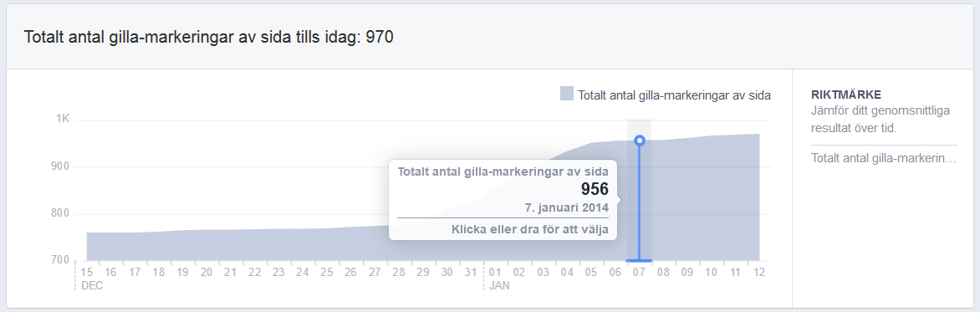Screen dimensions: 980x312
Task: Click the 1K y-axis label
Action: coord(63,120)
